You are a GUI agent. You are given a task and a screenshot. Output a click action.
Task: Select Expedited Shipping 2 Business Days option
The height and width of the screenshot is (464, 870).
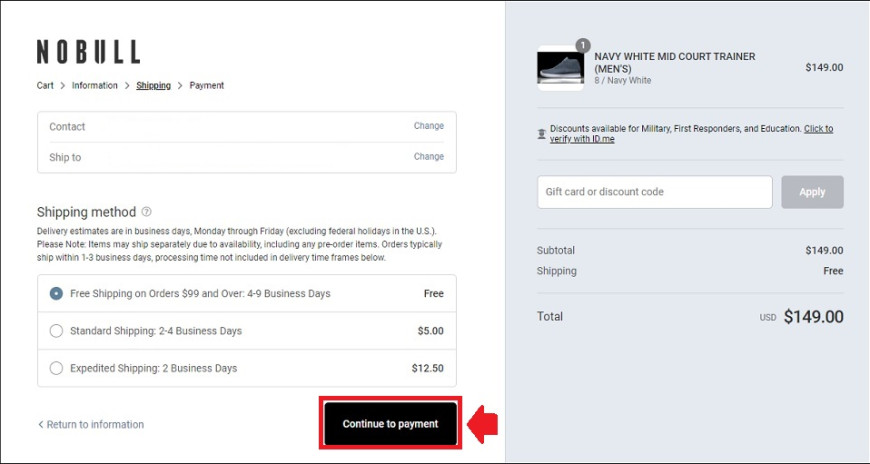point(56,368)
